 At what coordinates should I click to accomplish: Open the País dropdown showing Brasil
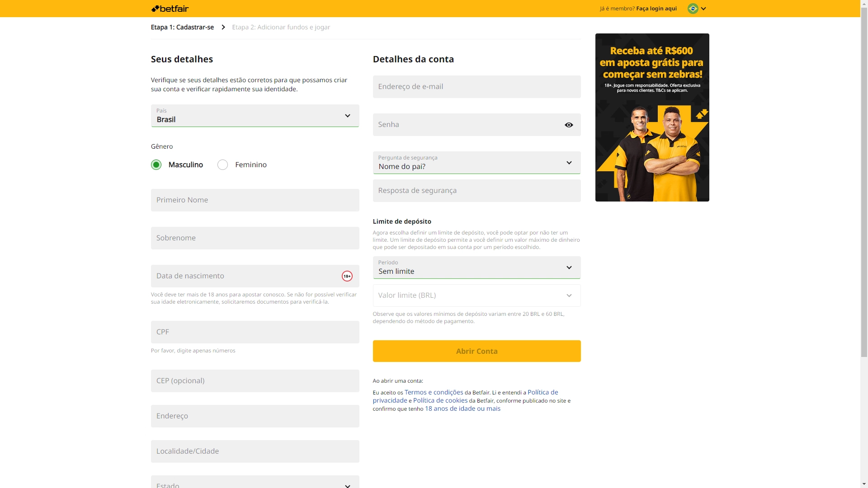tap(255, 116)
